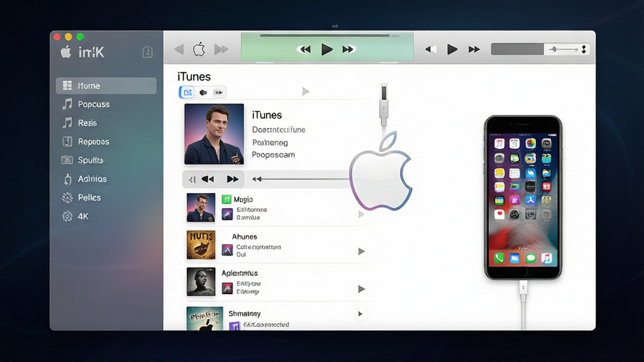
Task: Open the vertical dots menu in toolbar
Action: coord(584,49)
